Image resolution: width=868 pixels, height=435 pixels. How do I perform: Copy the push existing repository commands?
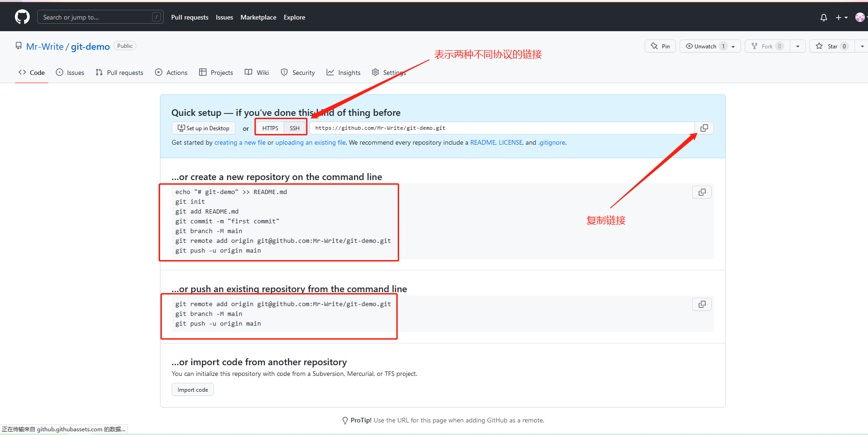tap(702, 304)
